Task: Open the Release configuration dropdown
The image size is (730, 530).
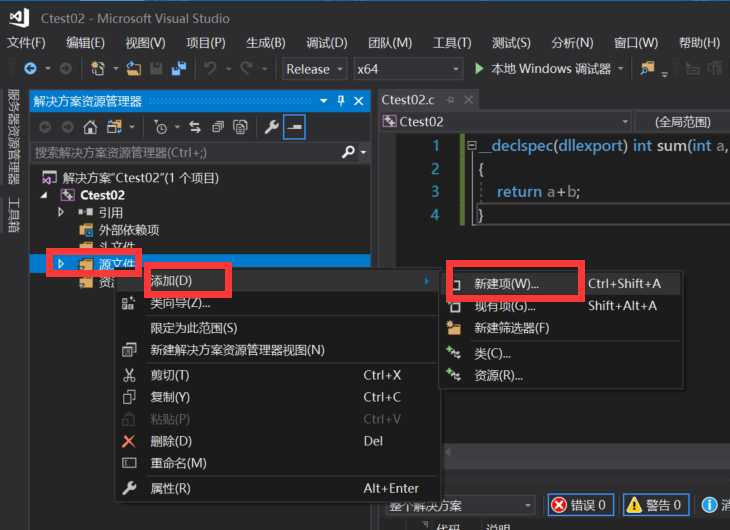Action: (x=315, y=69)
